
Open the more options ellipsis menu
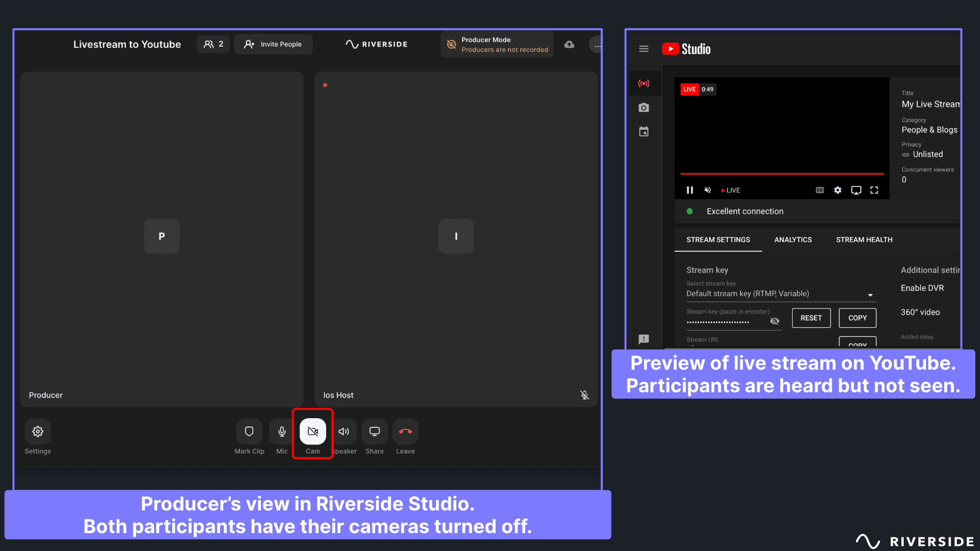pyautogui.click(x=596, y=45)
